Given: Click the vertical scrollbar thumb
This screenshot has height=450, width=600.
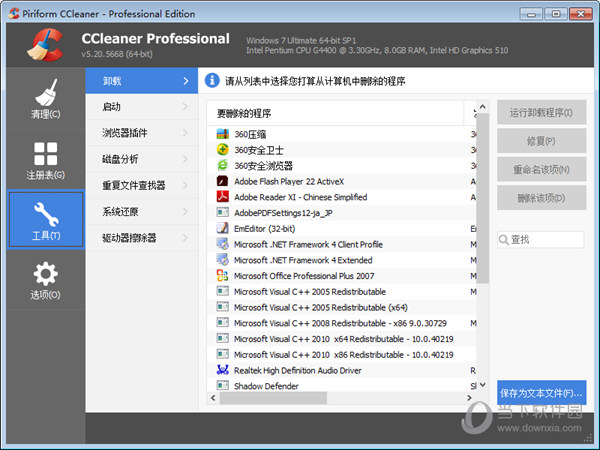Looking at the screenshot, I should (x=483, y=198).
